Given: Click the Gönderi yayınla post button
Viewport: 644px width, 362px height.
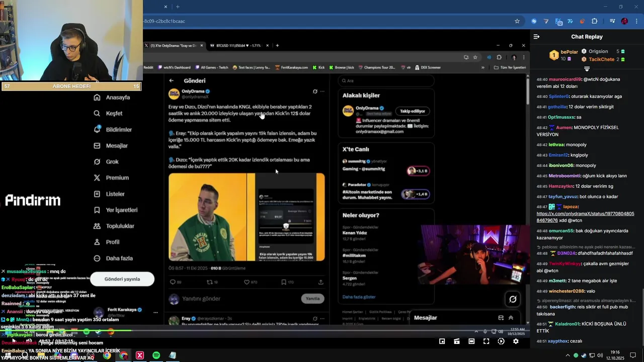Looking at the screenshot, I should click(122, 279).
